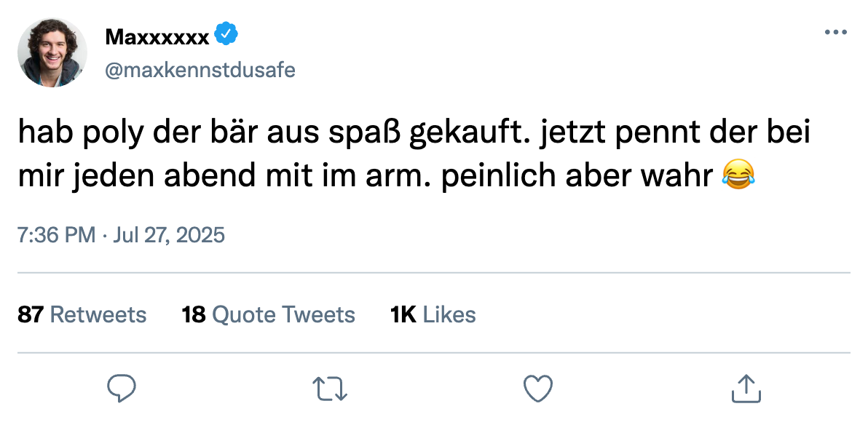
Task: Open the three-dot more options menu
Action: tap(835, 32)
